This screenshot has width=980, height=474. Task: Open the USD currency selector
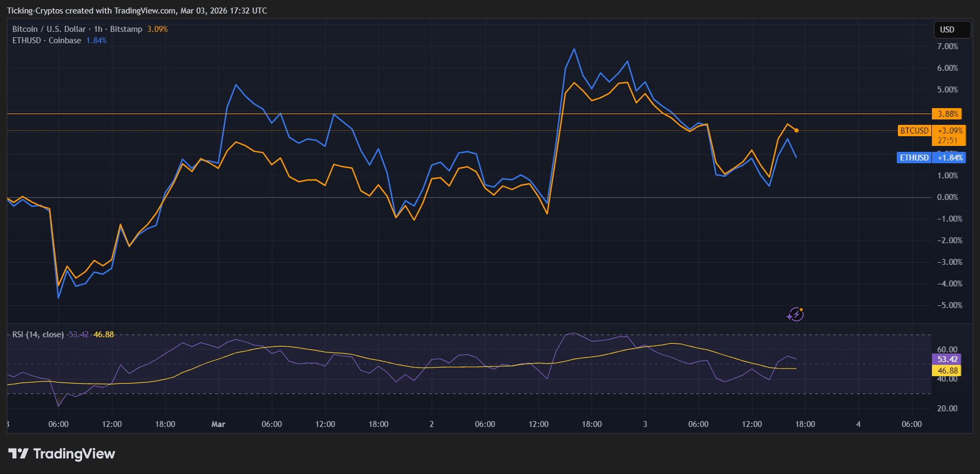952,30
